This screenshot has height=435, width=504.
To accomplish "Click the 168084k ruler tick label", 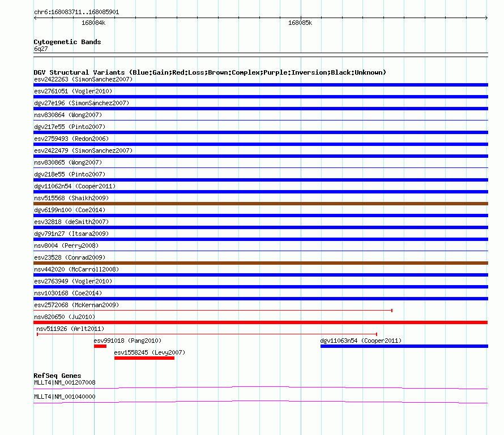I will pos(93,23).
